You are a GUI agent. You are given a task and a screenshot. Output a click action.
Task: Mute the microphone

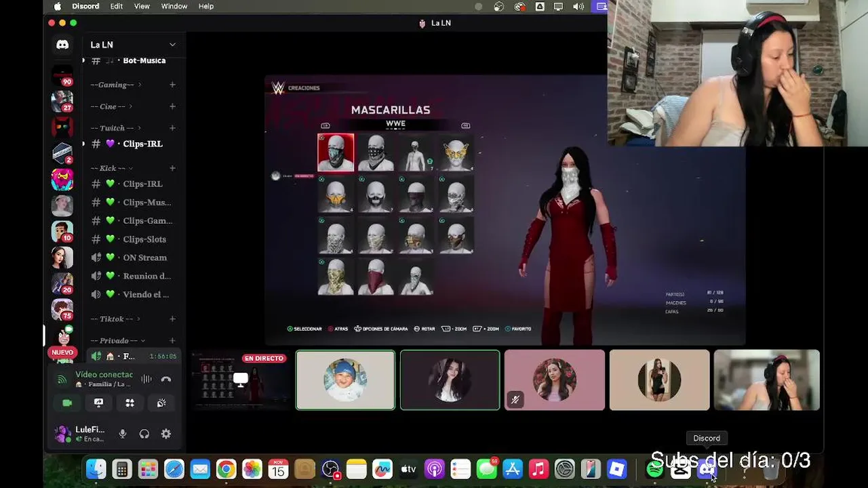[123, 434]
